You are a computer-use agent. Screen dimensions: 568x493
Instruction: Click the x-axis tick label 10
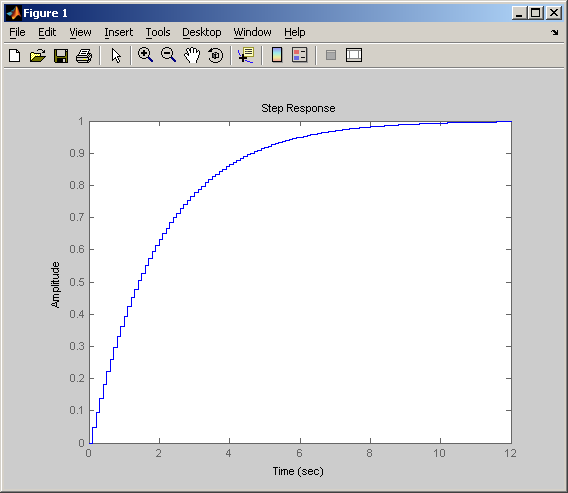coord(439,453)
